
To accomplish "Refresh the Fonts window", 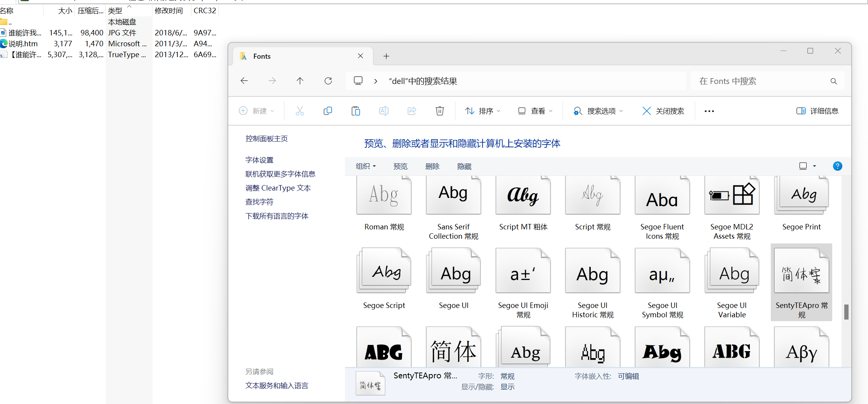I will (328, 81).
